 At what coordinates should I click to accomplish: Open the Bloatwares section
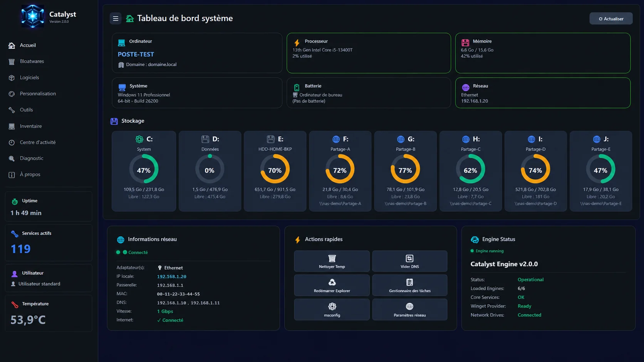pos(32,61)
